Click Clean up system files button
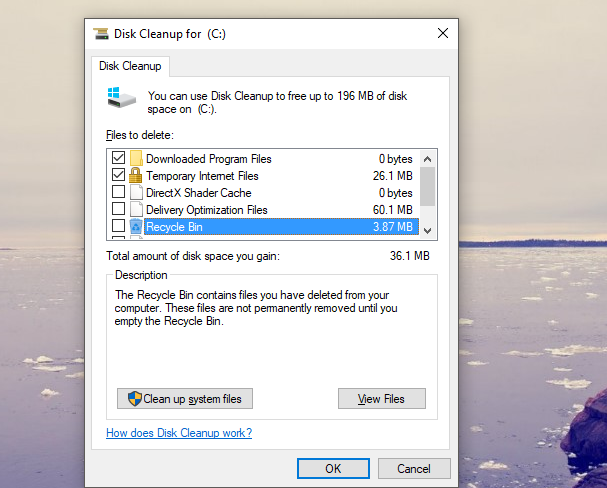 click(185, 399)
